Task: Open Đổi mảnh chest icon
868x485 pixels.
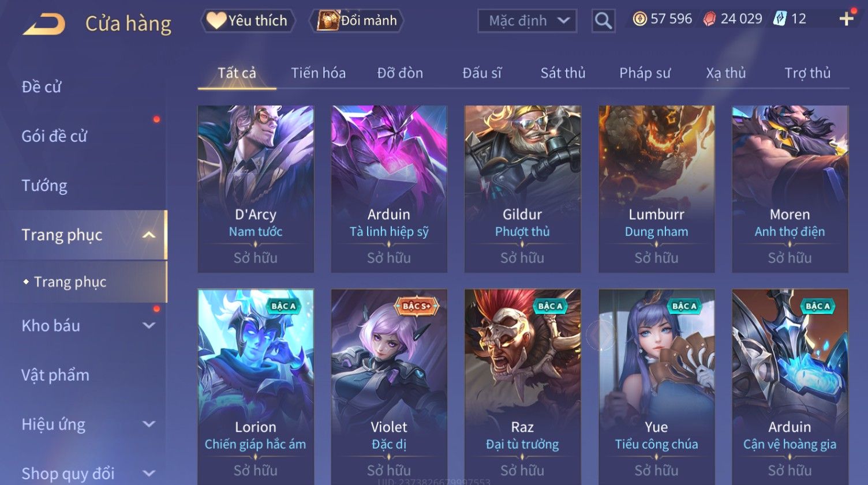Action: pos(328,20)
